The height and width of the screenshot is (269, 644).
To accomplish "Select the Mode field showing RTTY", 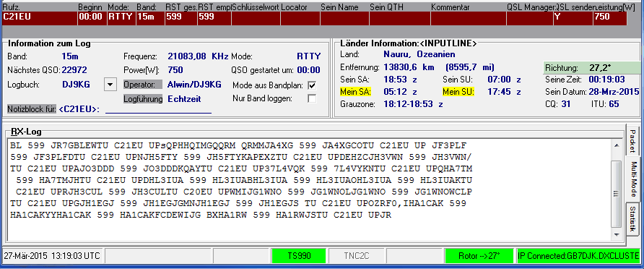I will pyautogui.click(x=121, y=19).
